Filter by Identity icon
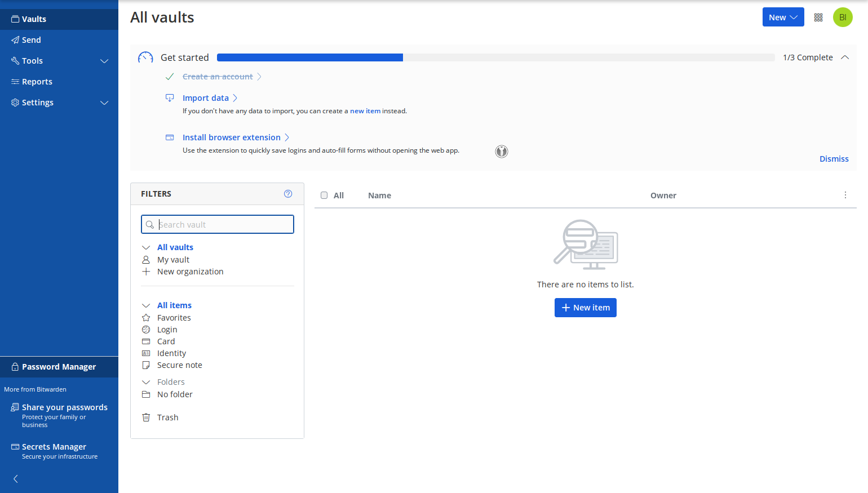This screenshot has width=868, height=493. point(146,353)
